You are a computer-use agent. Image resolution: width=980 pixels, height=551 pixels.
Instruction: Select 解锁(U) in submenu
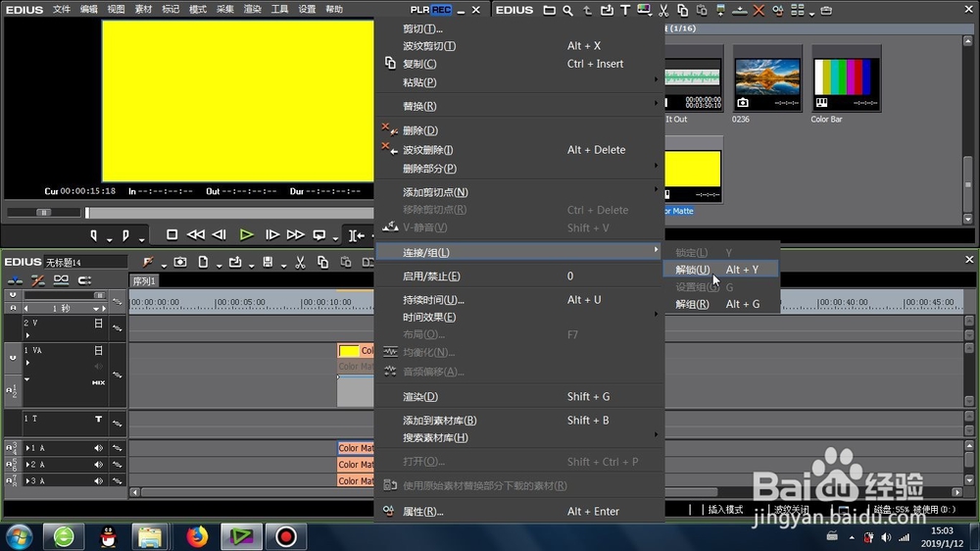tap(720, 270)
